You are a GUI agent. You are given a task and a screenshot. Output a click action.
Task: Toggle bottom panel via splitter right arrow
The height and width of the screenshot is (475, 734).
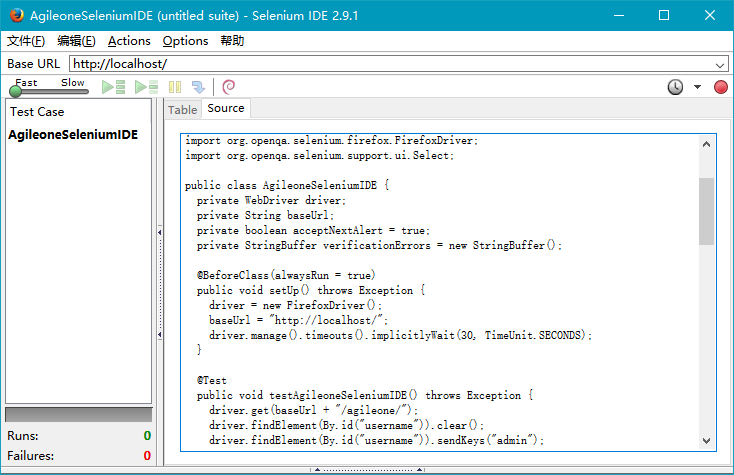click(420, 469)
